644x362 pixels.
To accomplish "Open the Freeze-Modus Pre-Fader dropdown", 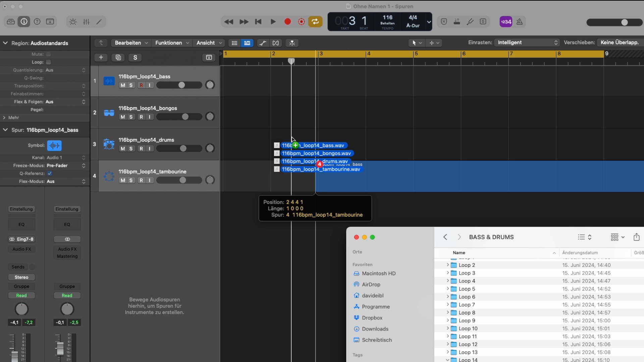I will click(x=66, y=166).
